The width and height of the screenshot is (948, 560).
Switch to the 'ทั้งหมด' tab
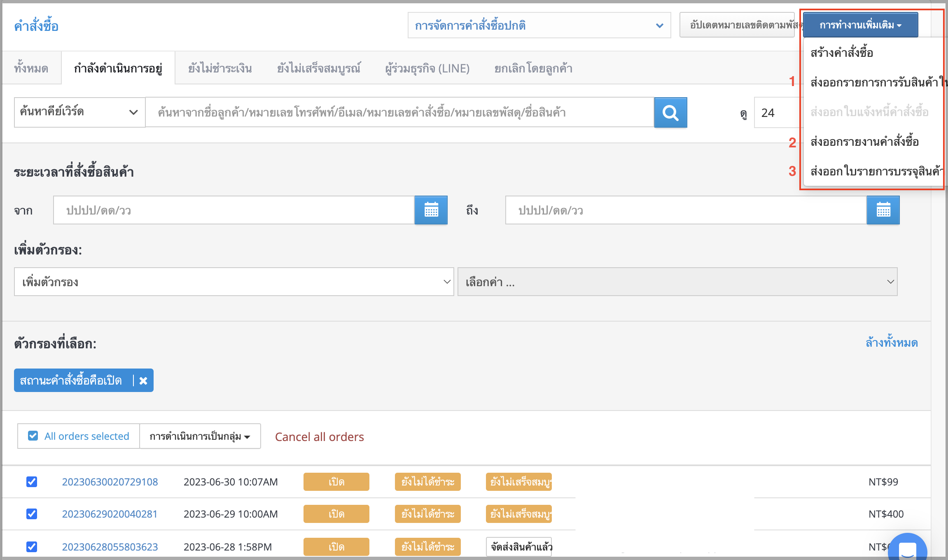click(31, 68)
